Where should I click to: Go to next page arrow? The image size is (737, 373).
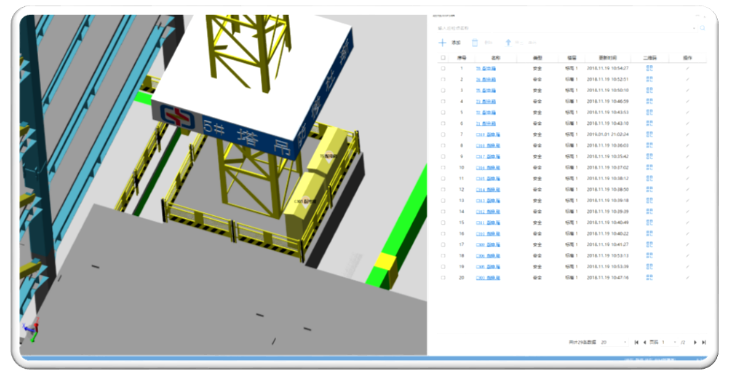(695, 342)
